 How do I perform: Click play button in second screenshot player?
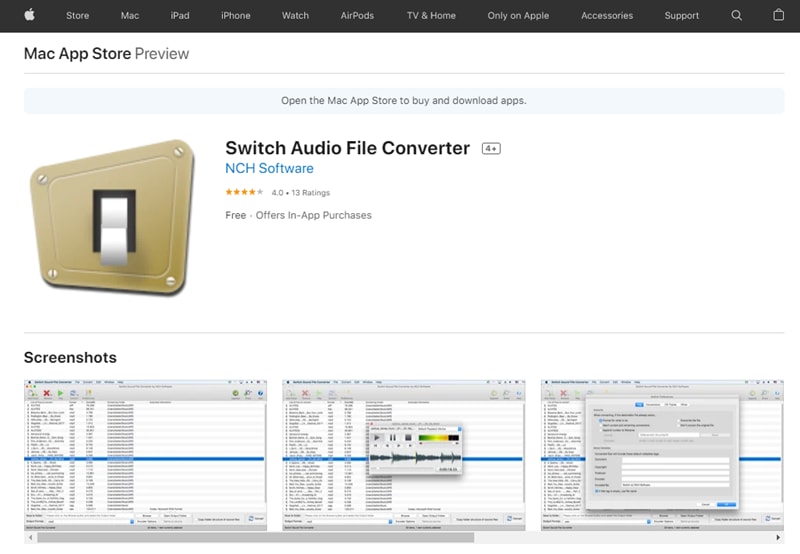pyautogui.click(x=377, y=438)
